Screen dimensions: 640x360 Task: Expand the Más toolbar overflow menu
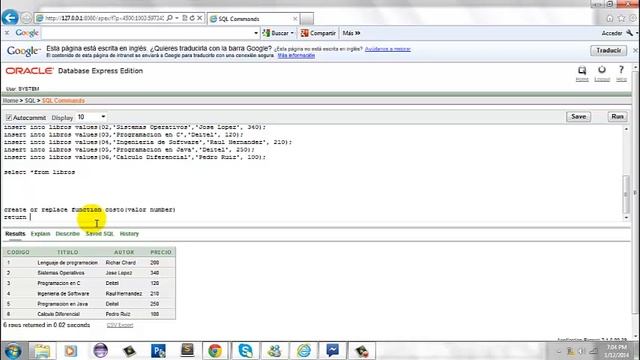[351, 33]
